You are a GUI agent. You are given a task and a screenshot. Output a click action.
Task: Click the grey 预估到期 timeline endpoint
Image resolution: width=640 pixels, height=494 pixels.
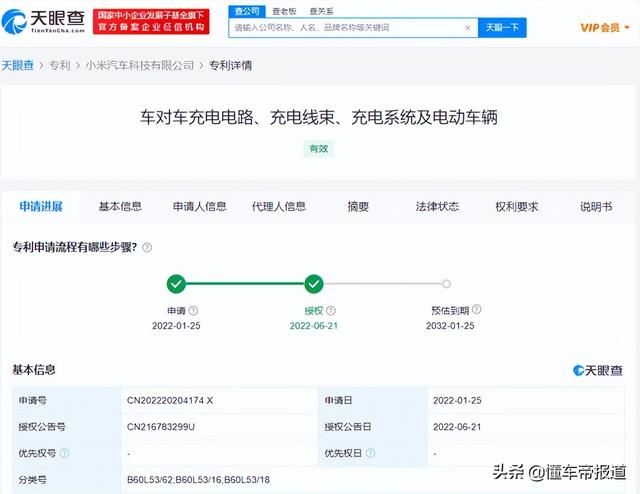click(x=446, y=284)
